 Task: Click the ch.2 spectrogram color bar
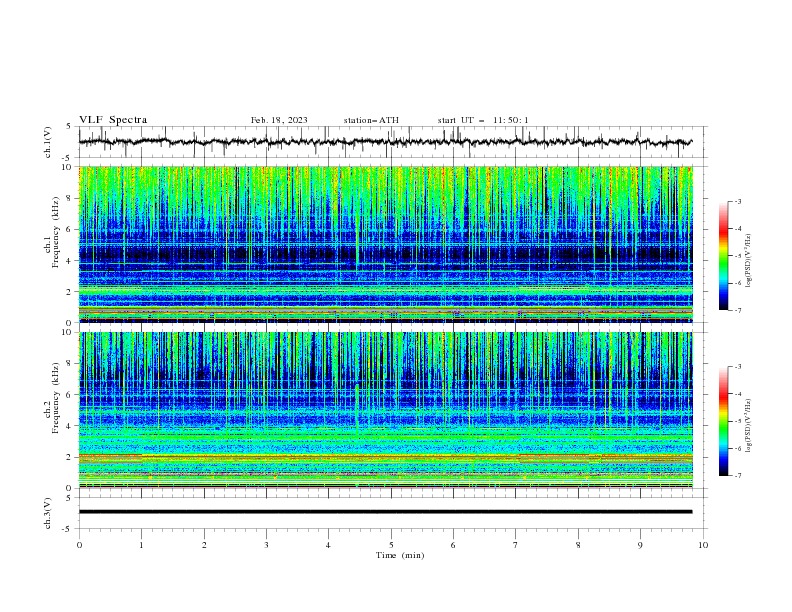[724, 421]
